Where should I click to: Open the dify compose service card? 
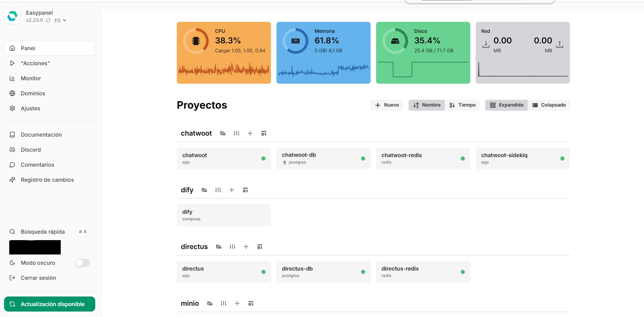224,215
